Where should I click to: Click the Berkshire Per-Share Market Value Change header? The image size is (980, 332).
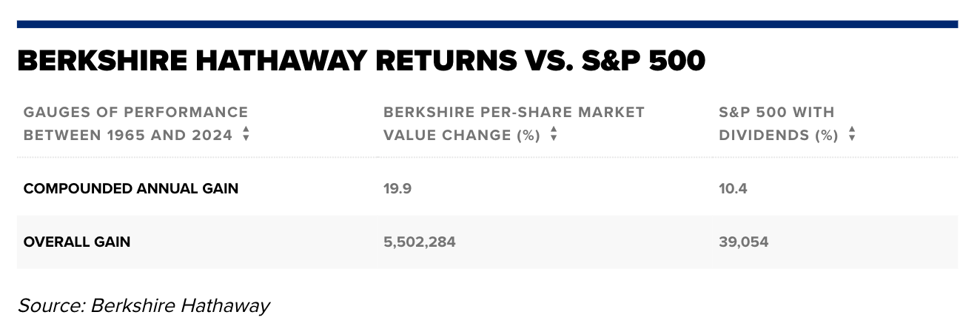(x=514, y=113)
